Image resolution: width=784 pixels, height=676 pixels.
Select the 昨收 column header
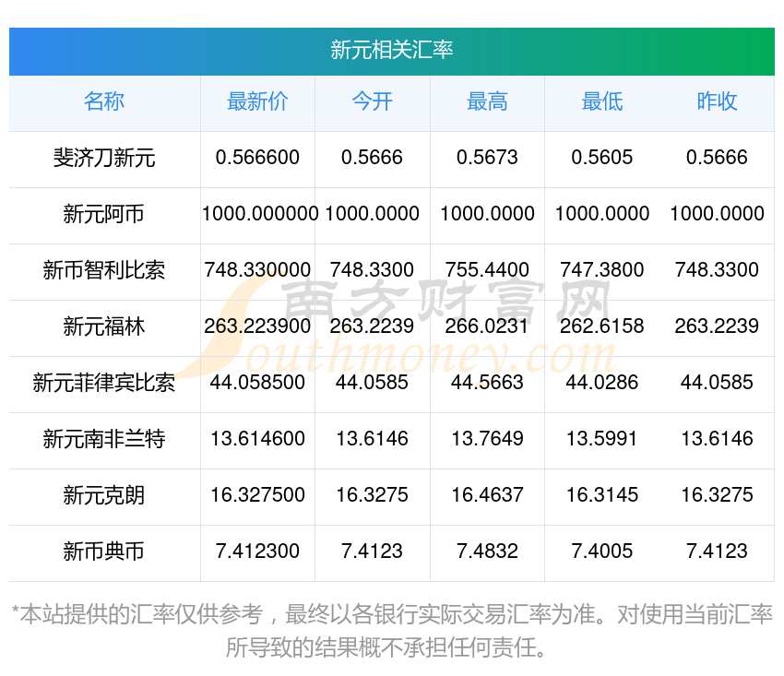(x=717, y=101)
